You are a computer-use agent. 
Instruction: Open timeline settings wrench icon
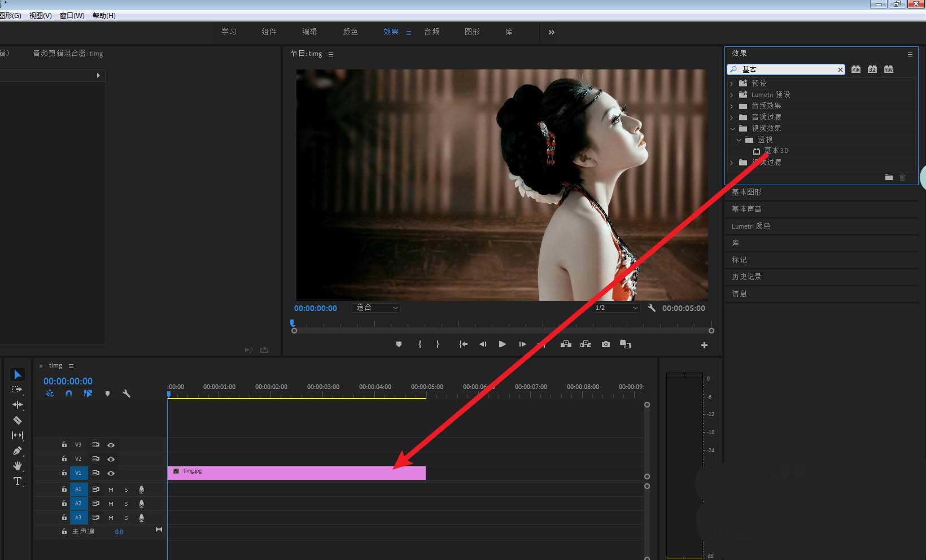tap(126, 393)
